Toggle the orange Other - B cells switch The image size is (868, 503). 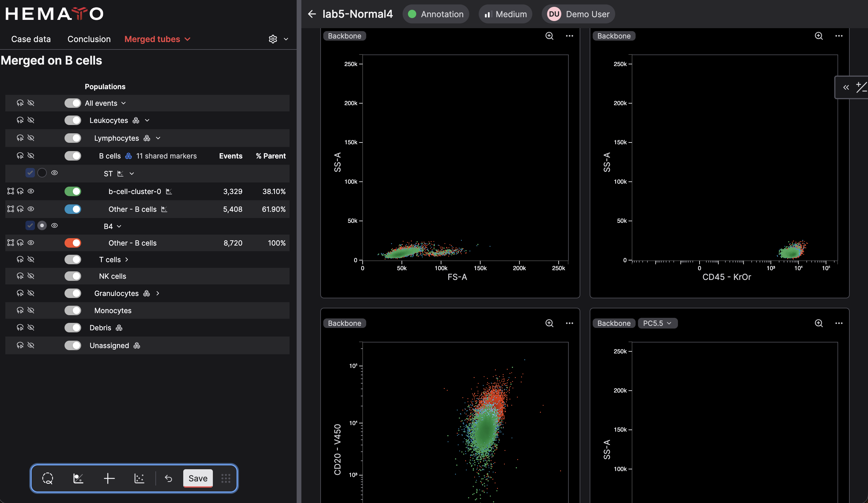click(73, 243)
